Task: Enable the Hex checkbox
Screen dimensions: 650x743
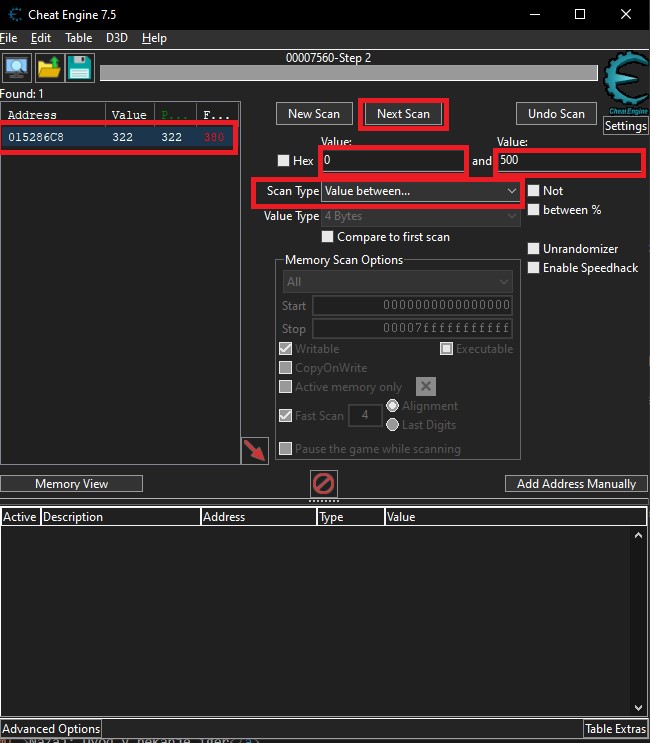Action: [284, 161]
